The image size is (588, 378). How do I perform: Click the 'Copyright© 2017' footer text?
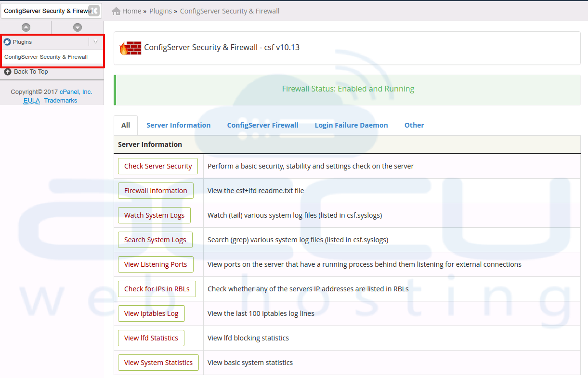(x=34, y=92)
